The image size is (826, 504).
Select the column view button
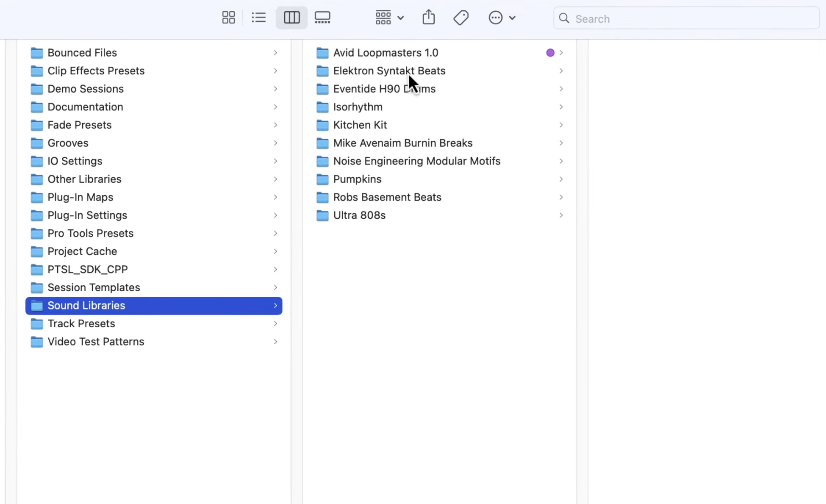click(x=291, y=17)
